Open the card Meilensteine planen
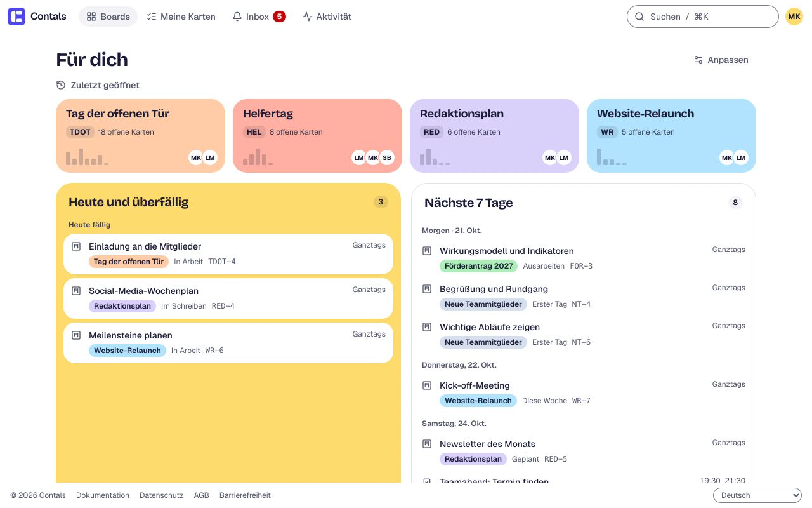The height and width of the screenshot is (508, 812). pos(228,343)
